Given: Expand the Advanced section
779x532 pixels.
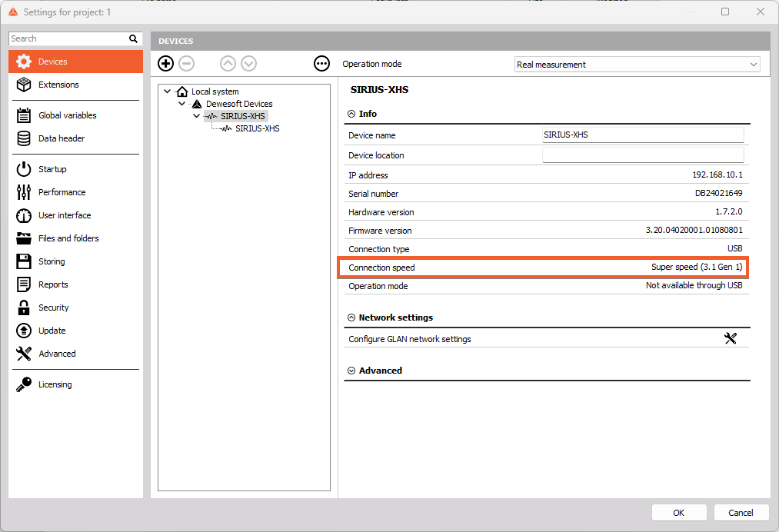Looking at the screenshot, I should pos(351,371).
